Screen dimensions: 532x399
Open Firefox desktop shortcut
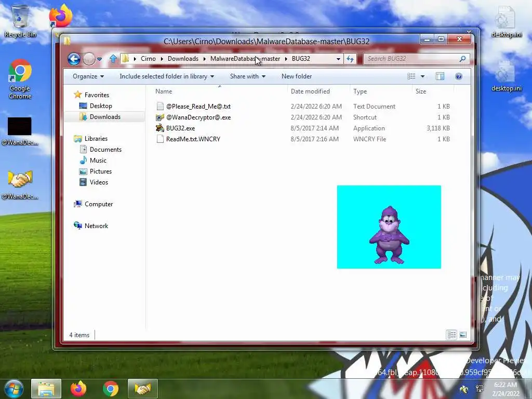pyautogui.click(x=61, y=16)
